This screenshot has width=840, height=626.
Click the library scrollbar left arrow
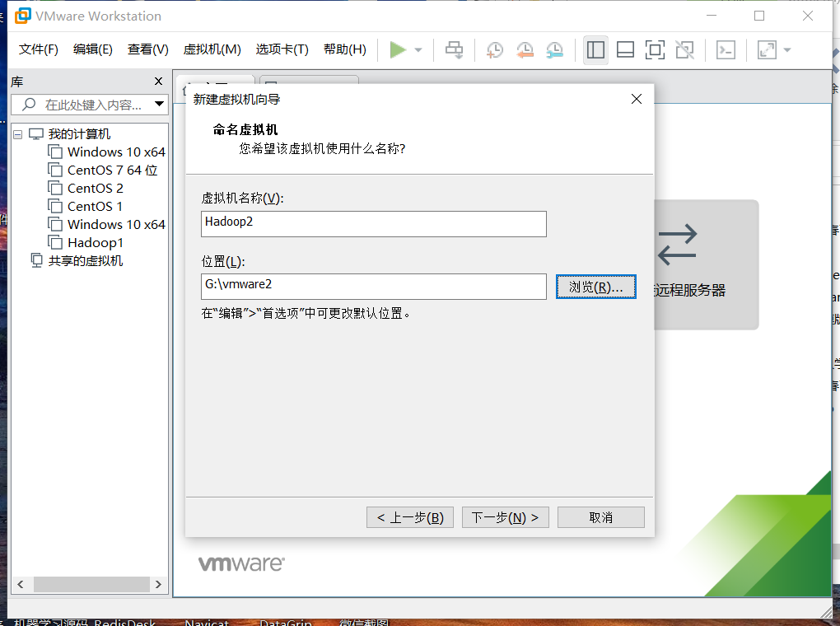tap(21, 584)
